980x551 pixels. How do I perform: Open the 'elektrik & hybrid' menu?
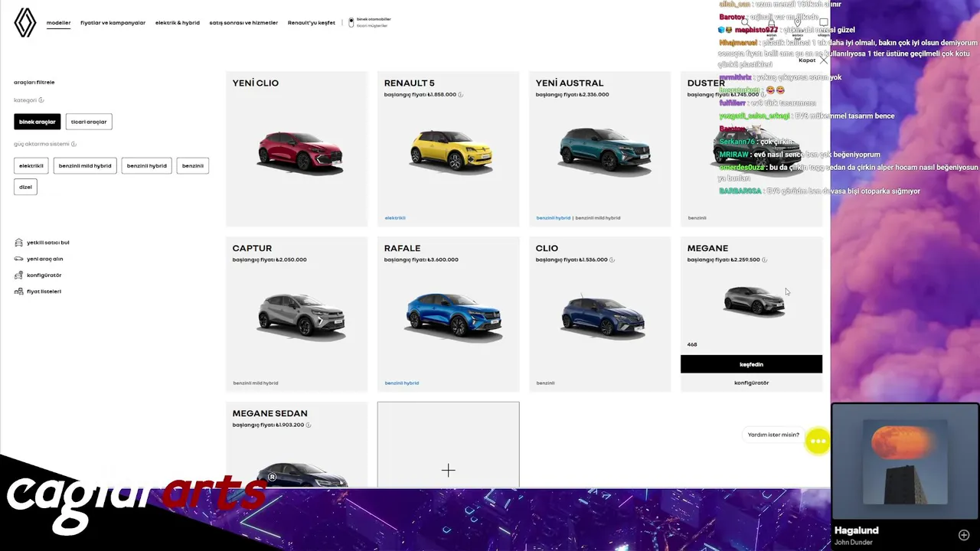tap(178, 23)
